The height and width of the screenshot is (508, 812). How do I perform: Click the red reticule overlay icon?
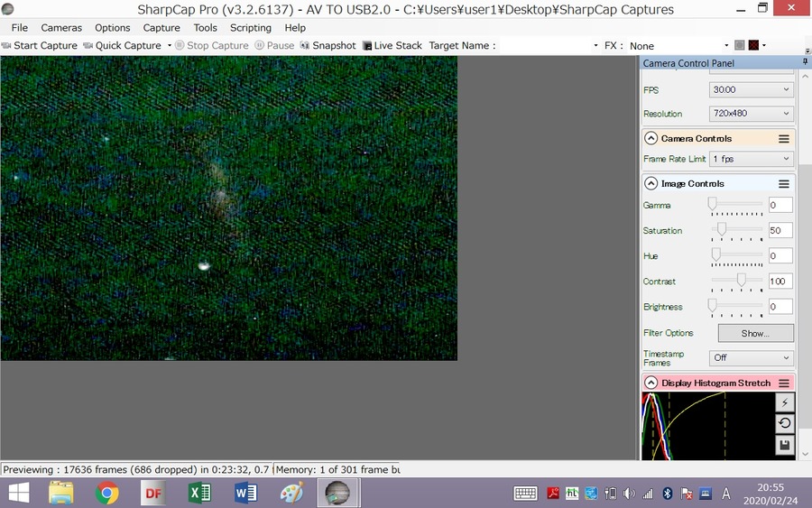753,46
